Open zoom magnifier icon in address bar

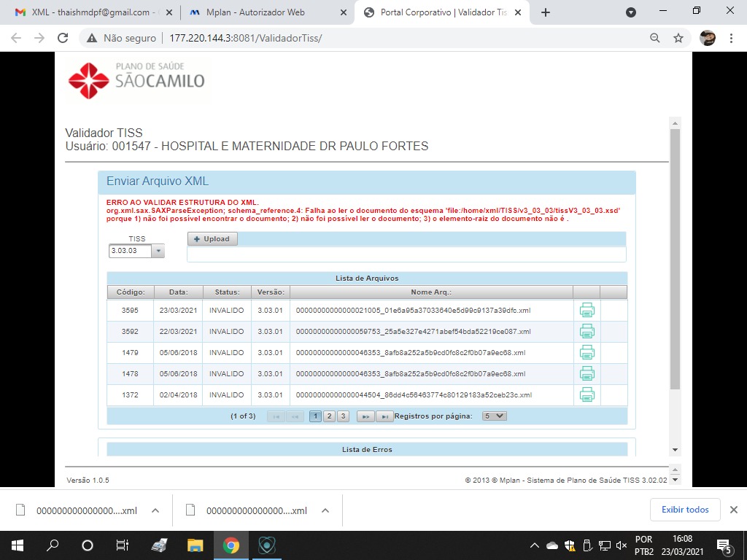pyautogui.click(x=655, y=38)
